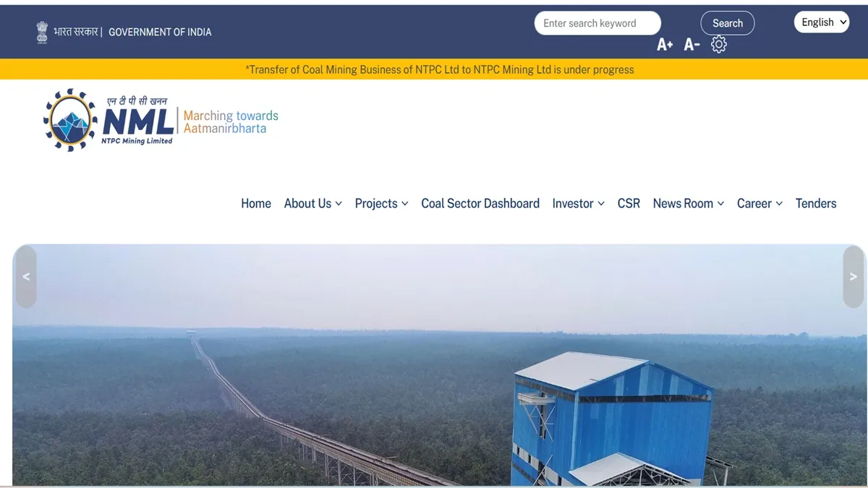Advance carousel with right arrow
The image size is (868, 488).
point(854,277)
